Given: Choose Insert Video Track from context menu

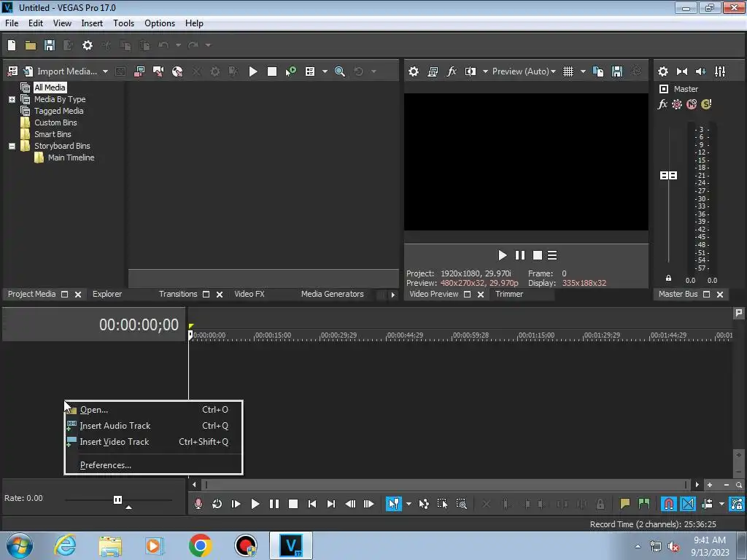Looking at the screenshot, I should point(153,442).
